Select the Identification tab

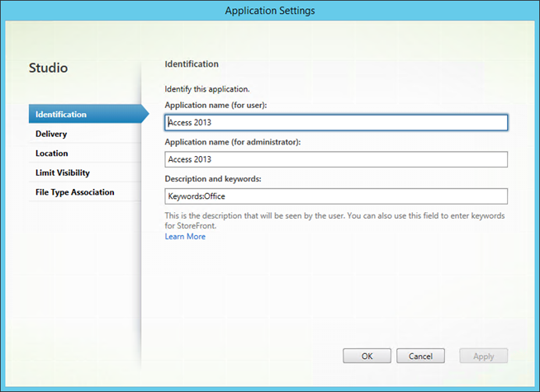tap(88, 114)
